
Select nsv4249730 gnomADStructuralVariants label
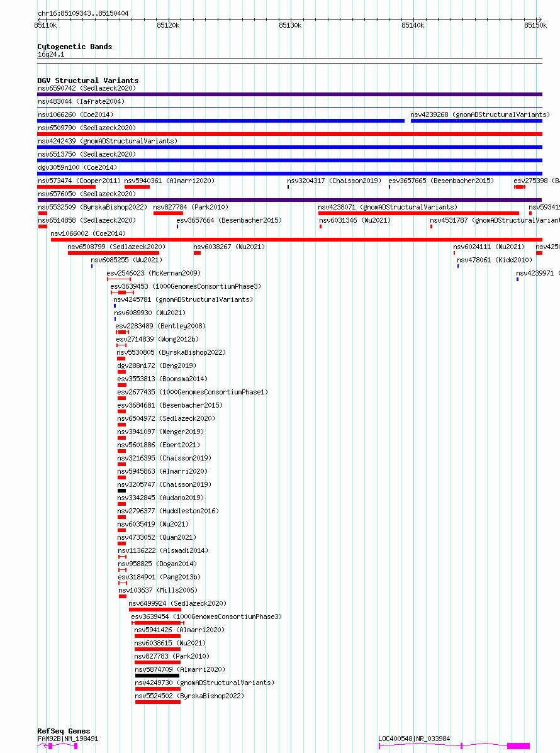(204, 683)
